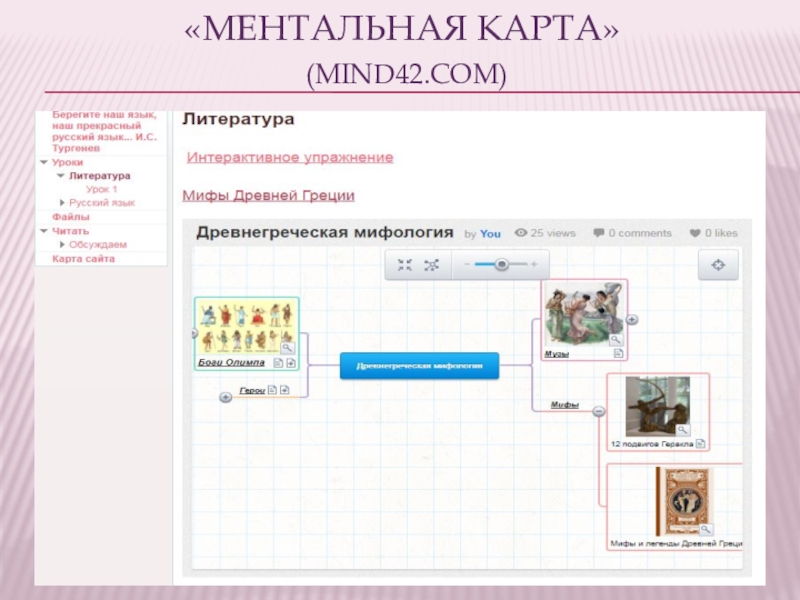The image size is (800, 600).
Task: Open the note icon beside Герои
Action: tap(272, 390)
